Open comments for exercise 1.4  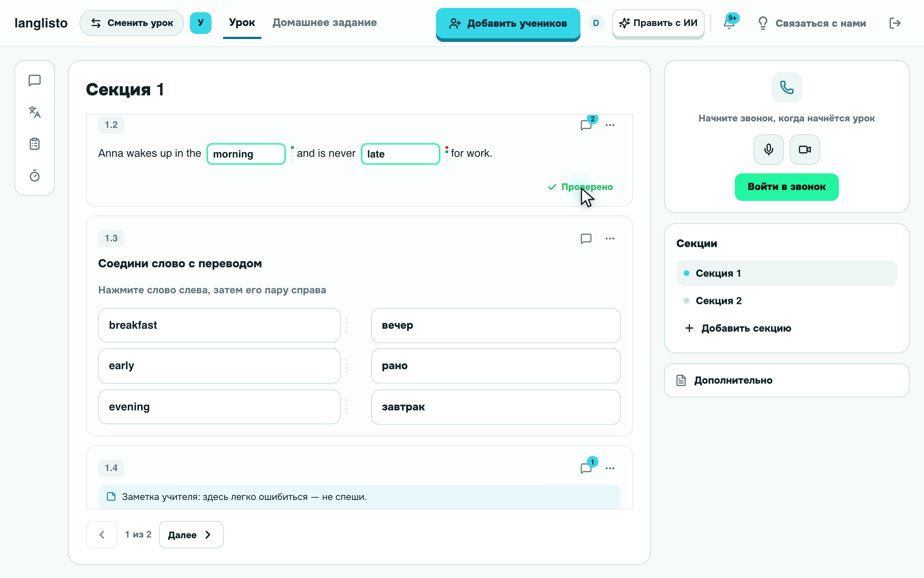tap(586, 468)
